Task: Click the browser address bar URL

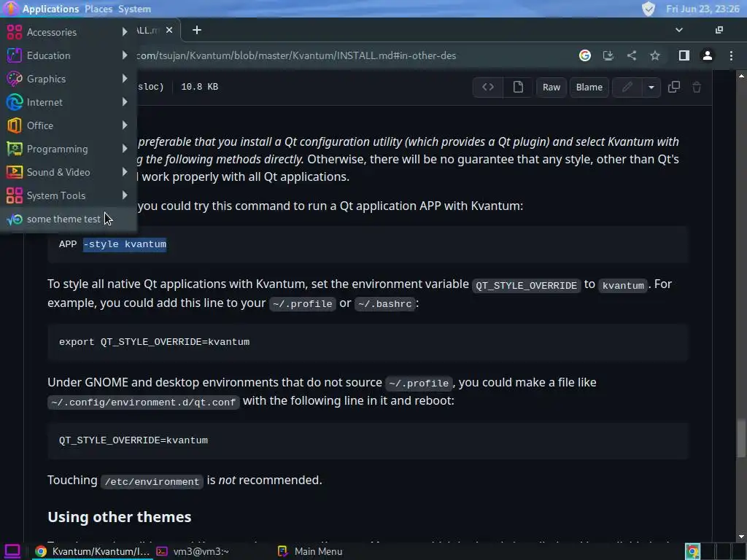Action: [x=296, y=55]
